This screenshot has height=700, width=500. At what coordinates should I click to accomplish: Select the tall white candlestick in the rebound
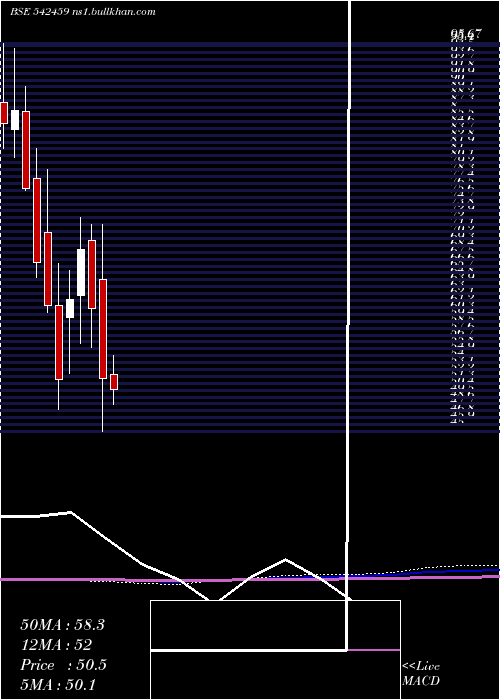point(81,272)
